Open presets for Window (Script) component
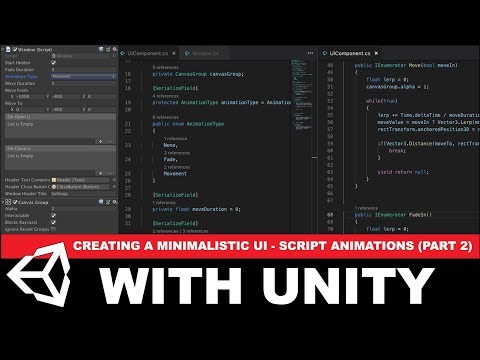 [108, 49]
